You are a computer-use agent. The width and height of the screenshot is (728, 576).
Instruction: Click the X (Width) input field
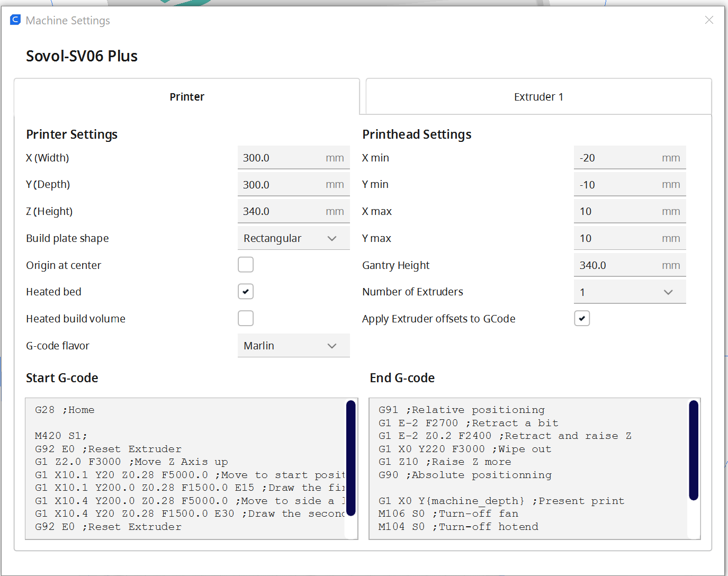click(x=281, y=158)
